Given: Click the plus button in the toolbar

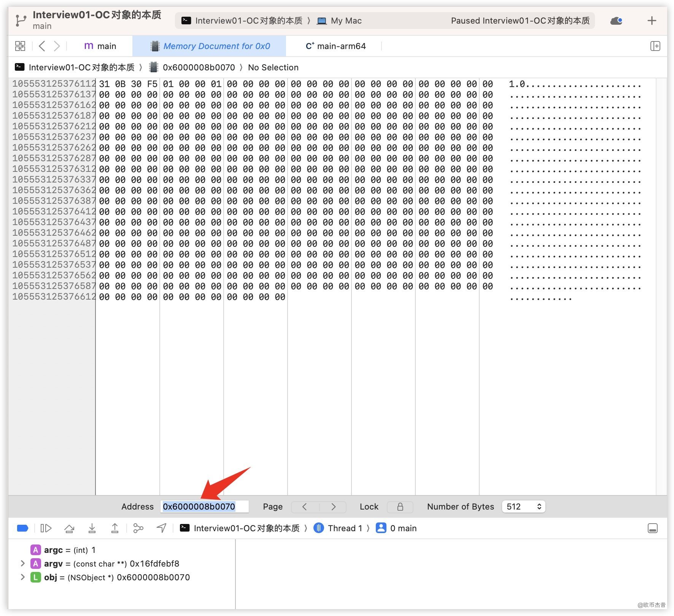Looking at the screenshot, I should pos(652,21).
